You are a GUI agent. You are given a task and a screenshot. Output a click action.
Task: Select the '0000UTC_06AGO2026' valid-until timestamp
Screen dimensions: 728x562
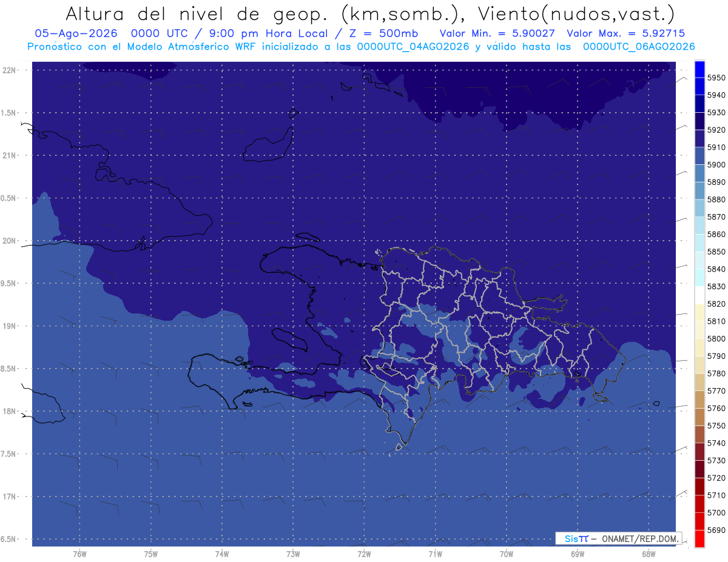639,46
